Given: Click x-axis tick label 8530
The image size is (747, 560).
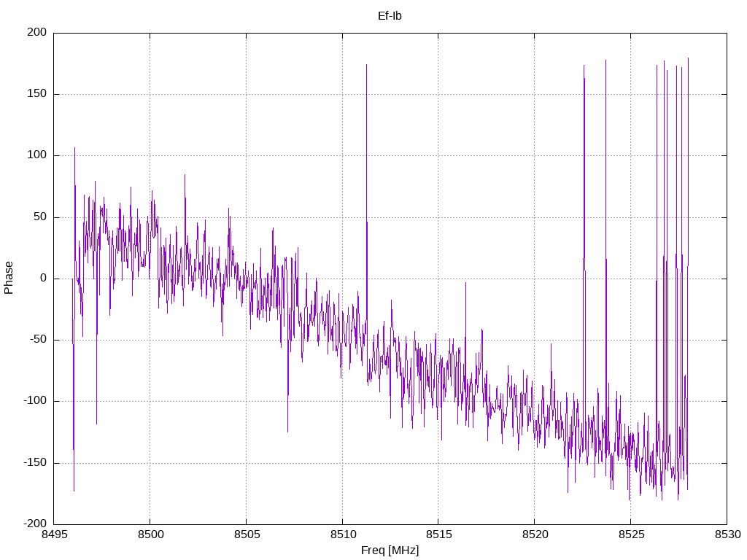Looking at the screenshot, I should pos(727,534).
